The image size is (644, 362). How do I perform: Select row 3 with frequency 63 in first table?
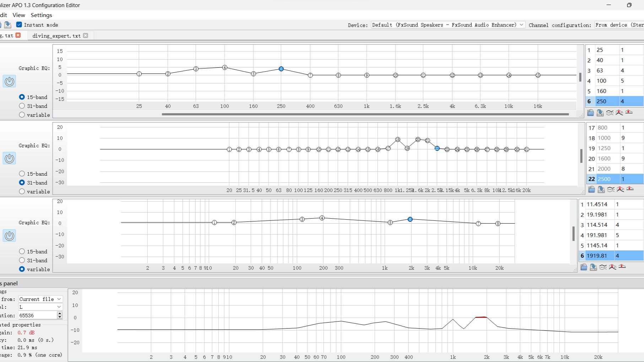click(615, 71)
